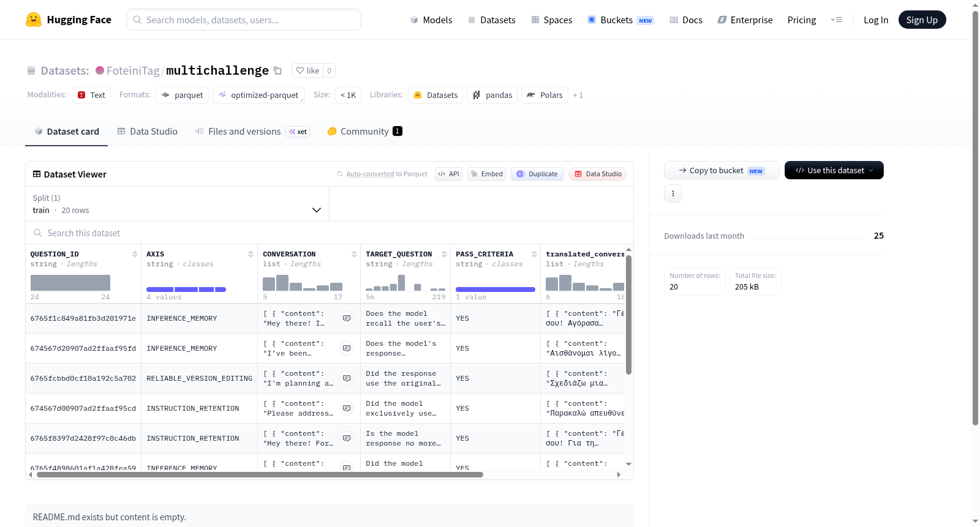980x527 pixels.
Task: Select the parquet format tag
Action: (x=183, y=95)
